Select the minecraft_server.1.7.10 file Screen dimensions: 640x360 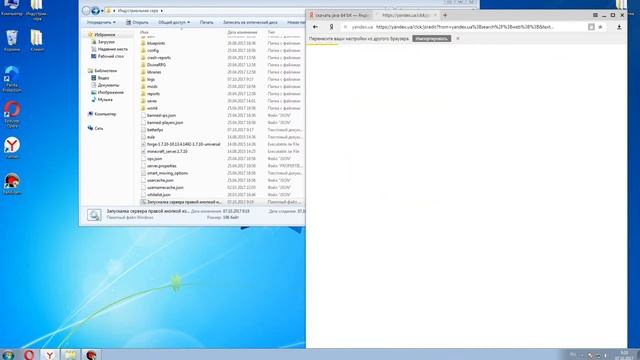(x=167, y=151)
